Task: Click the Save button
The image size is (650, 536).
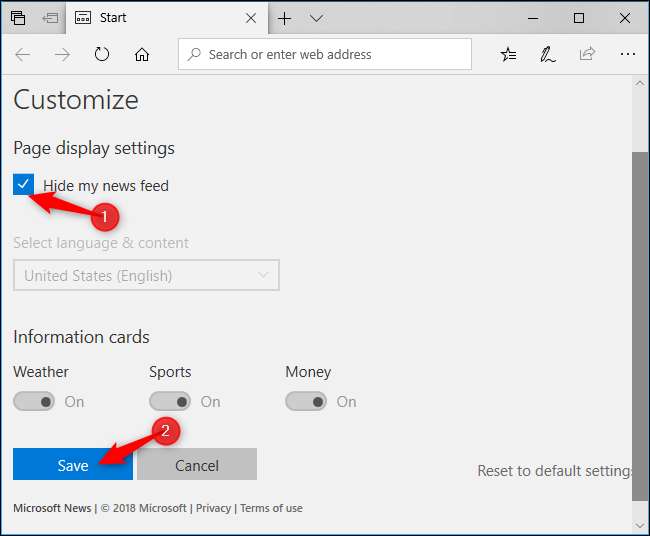Action: (x=73, y=464)
